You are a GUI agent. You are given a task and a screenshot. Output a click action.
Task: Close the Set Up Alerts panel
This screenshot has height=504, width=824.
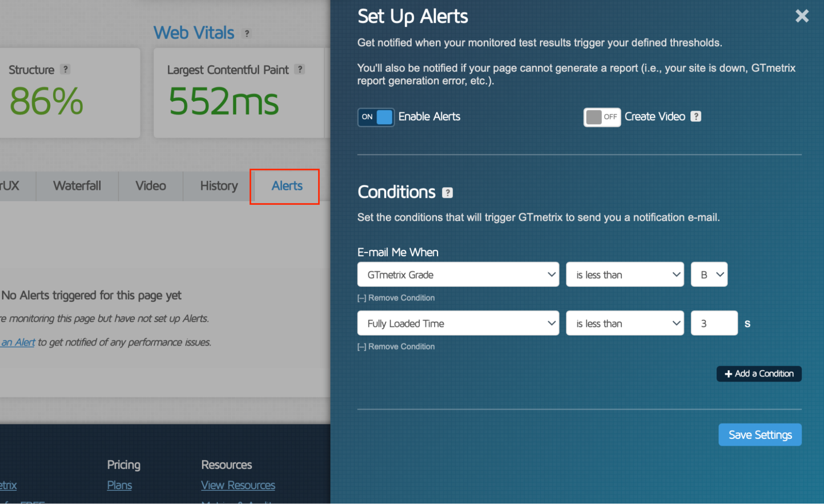[x=802, y=16]
